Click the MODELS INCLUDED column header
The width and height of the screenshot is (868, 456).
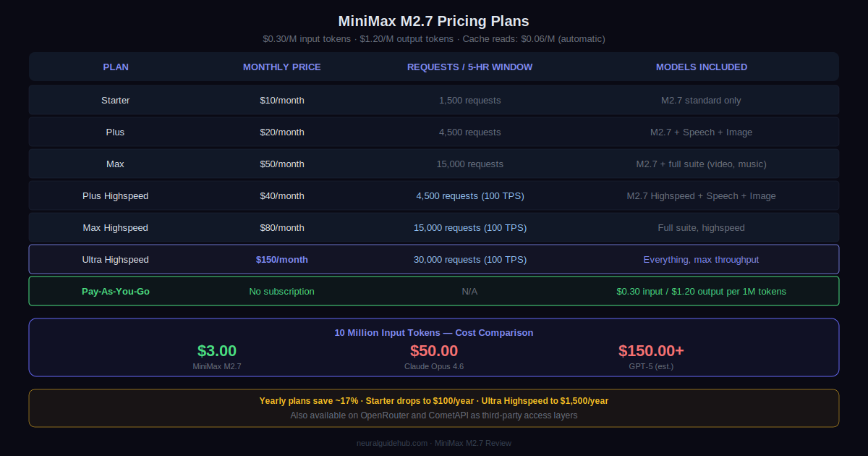click(x=701, y=67)
